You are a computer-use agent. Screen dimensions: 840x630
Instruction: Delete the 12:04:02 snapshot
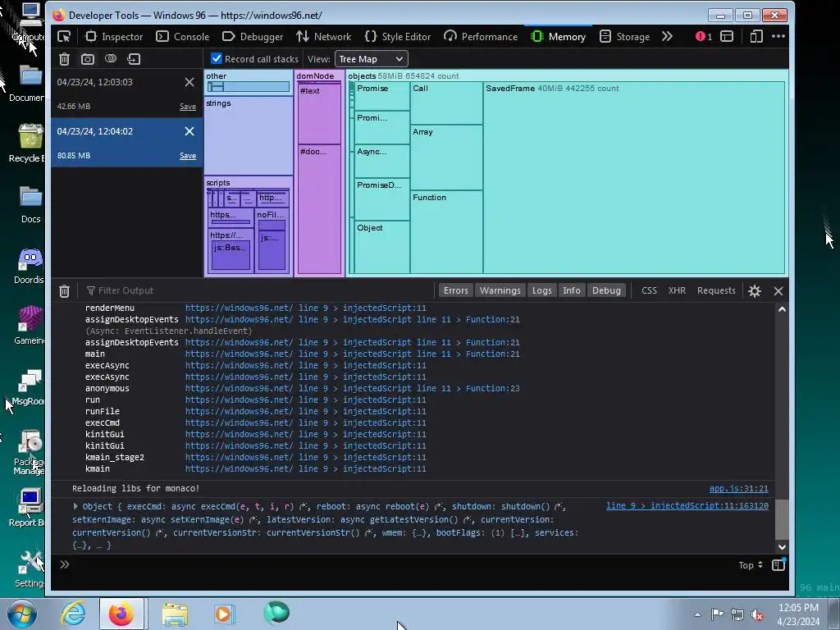coord(189,131)
